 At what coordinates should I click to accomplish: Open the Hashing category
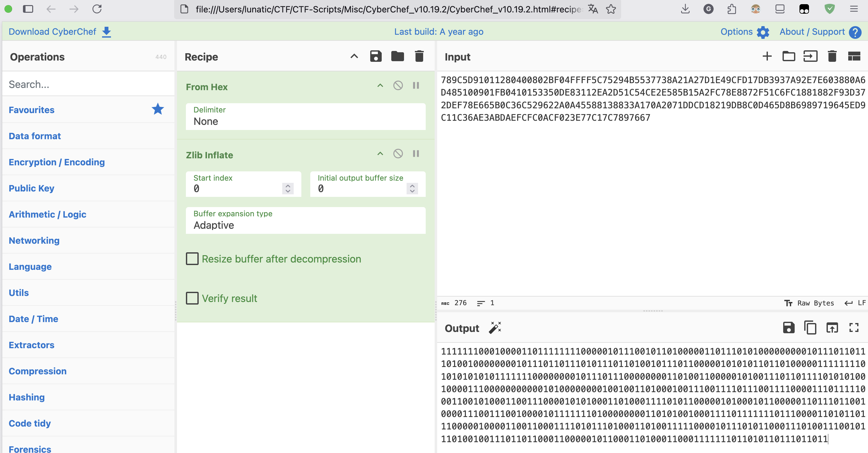[88, 397]
